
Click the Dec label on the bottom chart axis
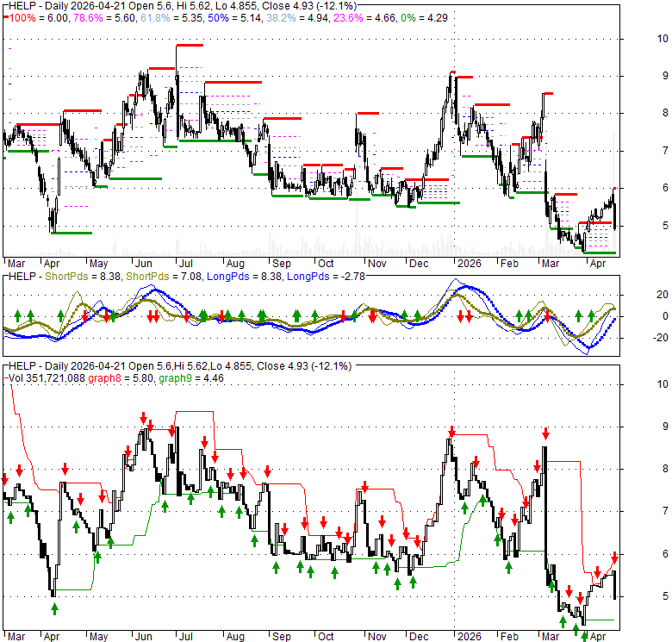[x=420, y=637]
